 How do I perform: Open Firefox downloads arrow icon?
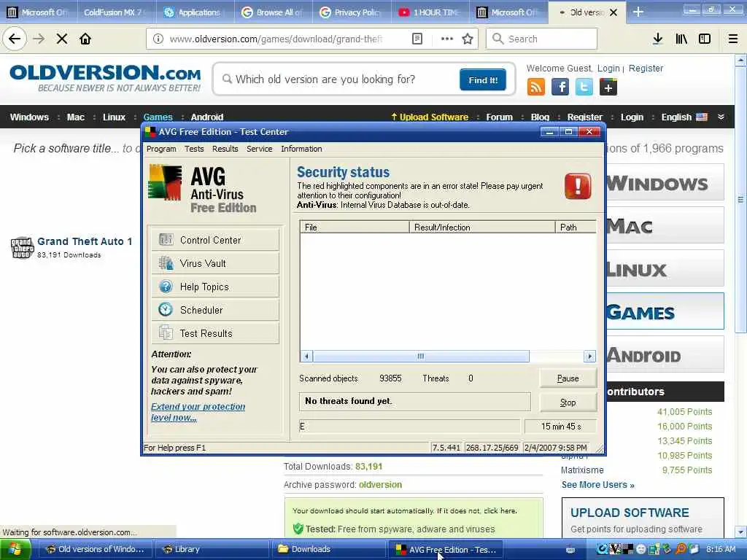coord(657,39)
